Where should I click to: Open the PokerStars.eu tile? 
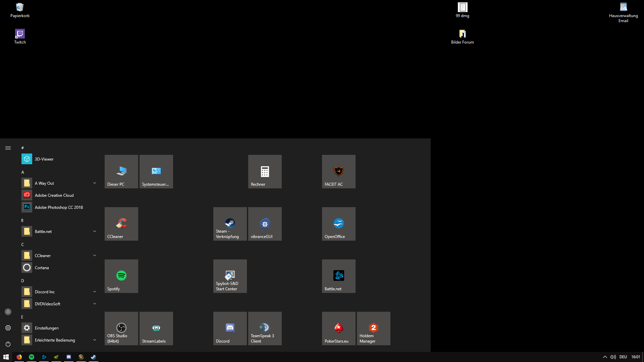click(x=339, y=328)
